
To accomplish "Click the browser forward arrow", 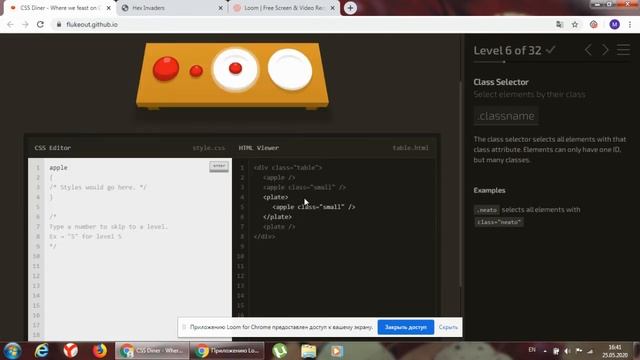I will tap(25, 24).
